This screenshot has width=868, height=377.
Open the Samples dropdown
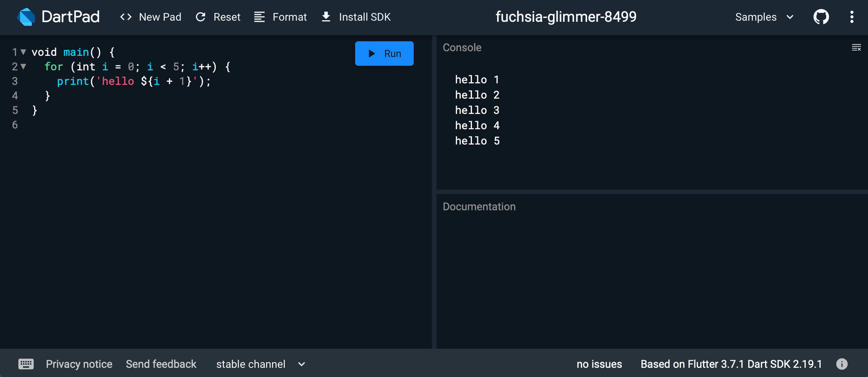764,17
